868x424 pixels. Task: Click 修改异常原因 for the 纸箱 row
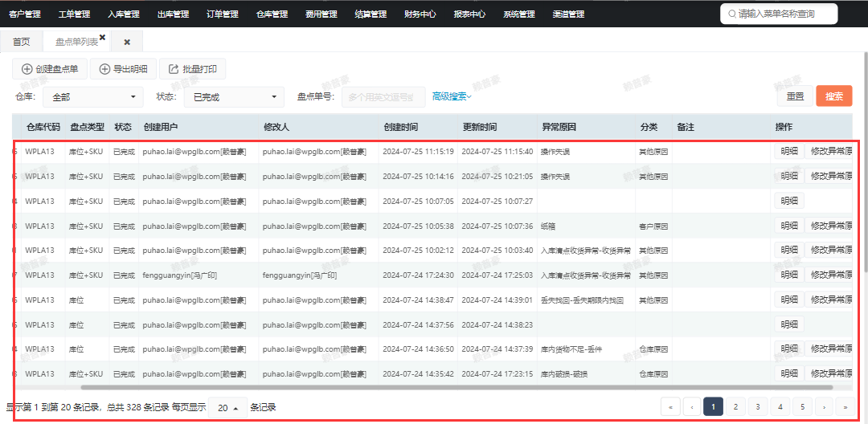pyautogui.click(x=829, y=226)
